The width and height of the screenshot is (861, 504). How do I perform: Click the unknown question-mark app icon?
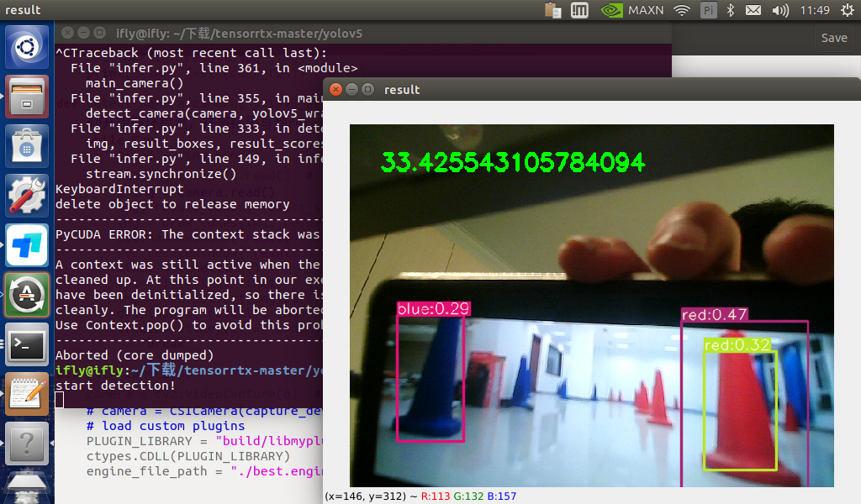pyautogui.click(x=26, y=443)
